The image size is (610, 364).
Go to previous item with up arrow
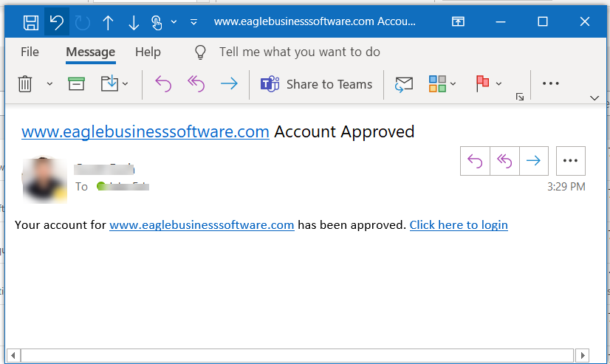(x=108, y=22)
